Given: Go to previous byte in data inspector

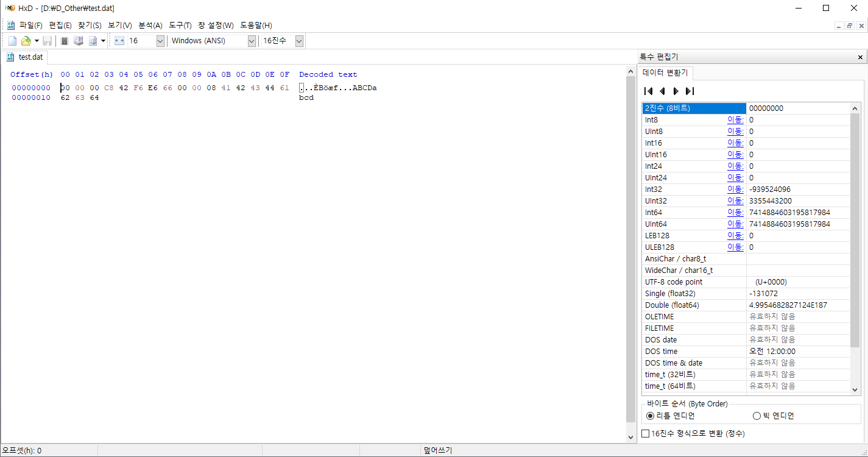Looking at the screenshot, I should (x=662, y=91).
